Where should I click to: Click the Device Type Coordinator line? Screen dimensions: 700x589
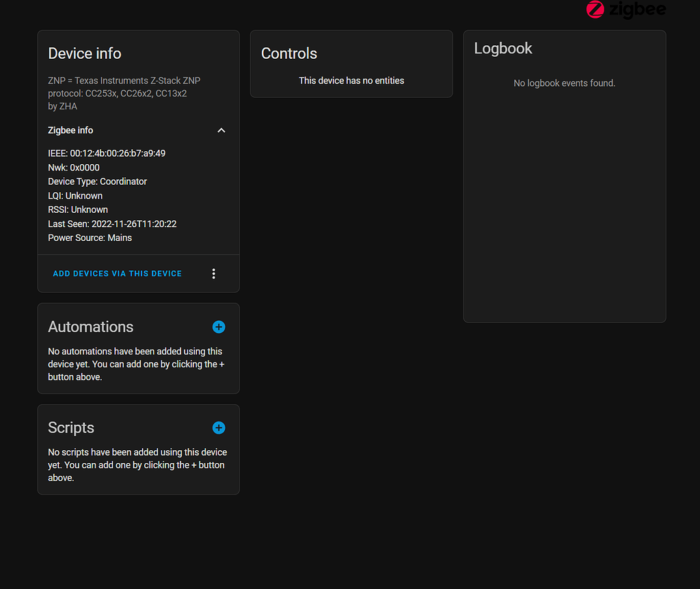[x=98, y=181]
